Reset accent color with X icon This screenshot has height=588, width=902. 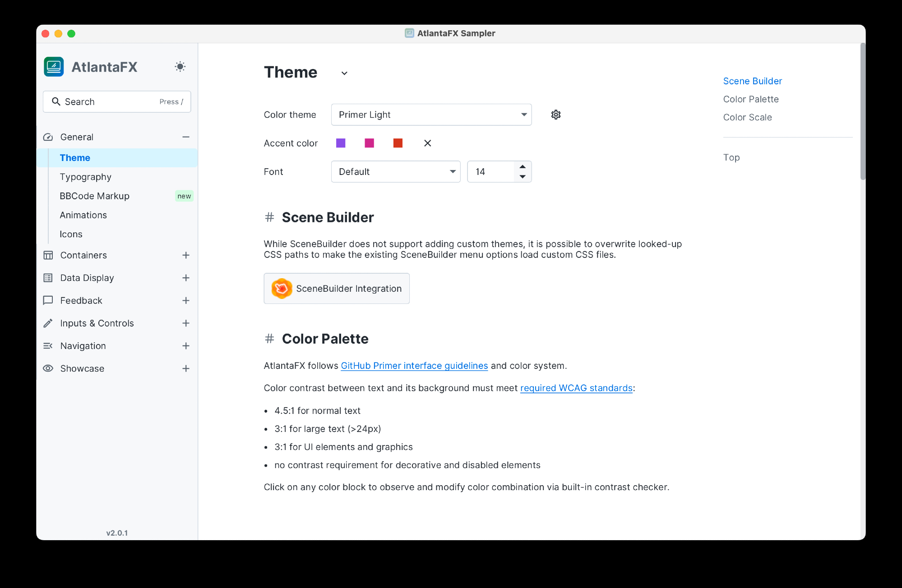(x=427, y=143)
